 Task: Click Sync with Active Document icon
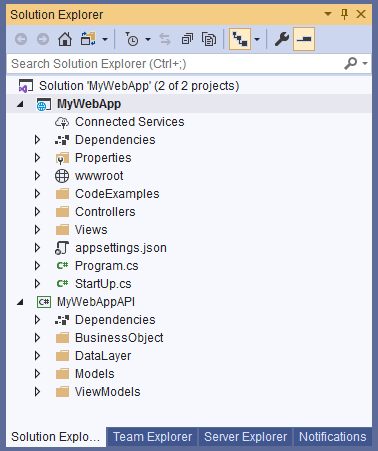point(165,39)
